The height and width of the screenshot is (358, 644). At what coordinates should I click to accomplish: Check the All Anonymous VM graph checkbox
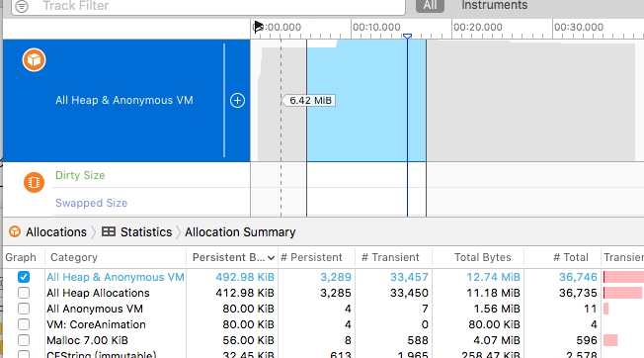(24, 309)
